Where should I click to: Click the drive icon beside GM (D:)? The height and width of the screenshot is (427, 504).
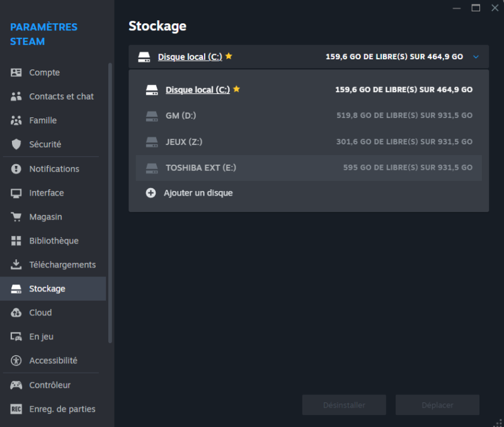tap(152, 116)
